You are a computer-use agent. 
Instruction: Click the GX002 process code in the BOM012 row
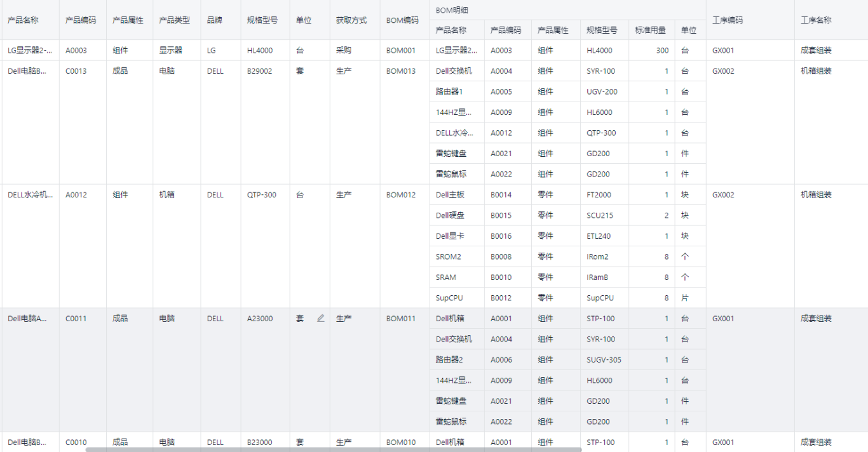(x=723, y=195)
